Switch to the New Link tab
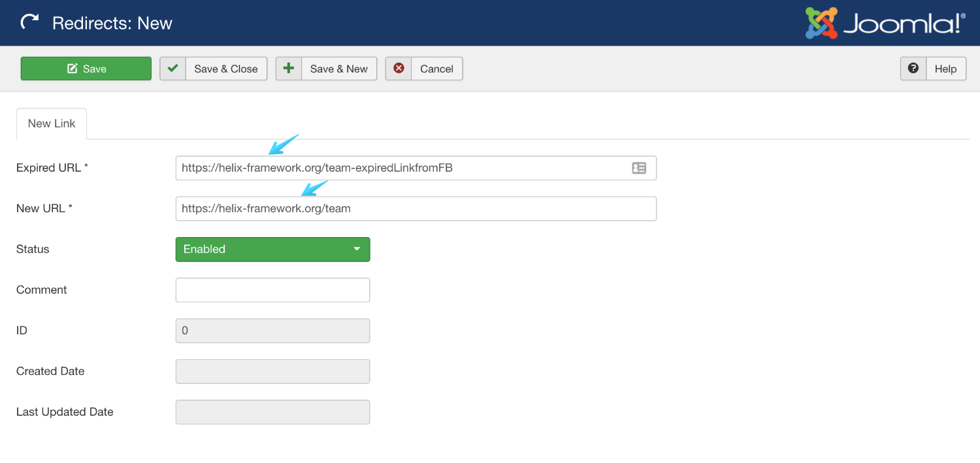 coord(52,123)
